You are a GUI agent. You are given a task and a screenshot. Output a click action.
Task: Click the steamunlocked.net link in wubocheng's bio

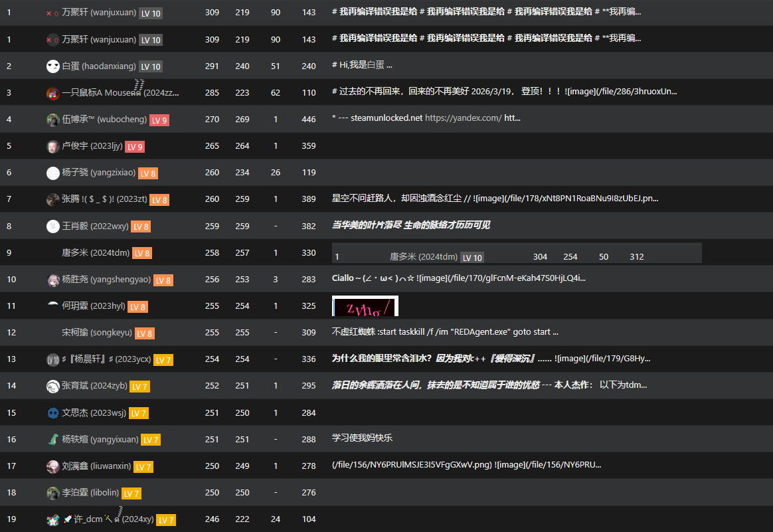click(386, 118)
